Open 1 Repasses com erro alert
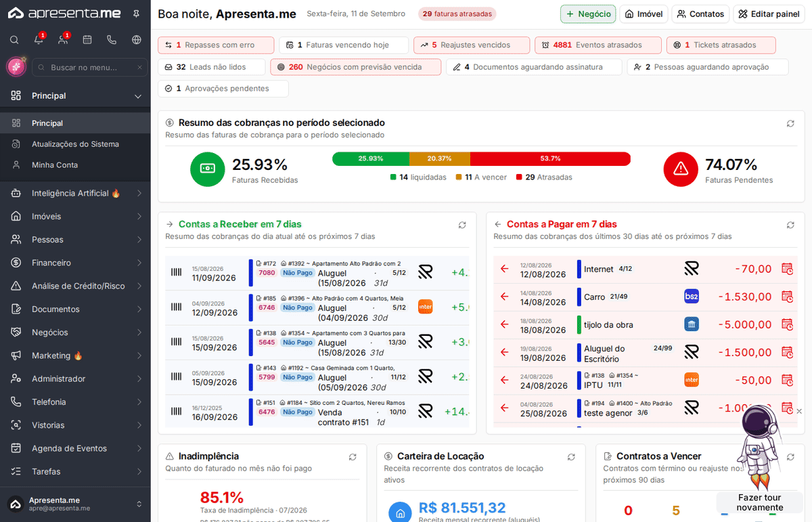The width and height of the screenshot is (812, 522). coord(216,45)
